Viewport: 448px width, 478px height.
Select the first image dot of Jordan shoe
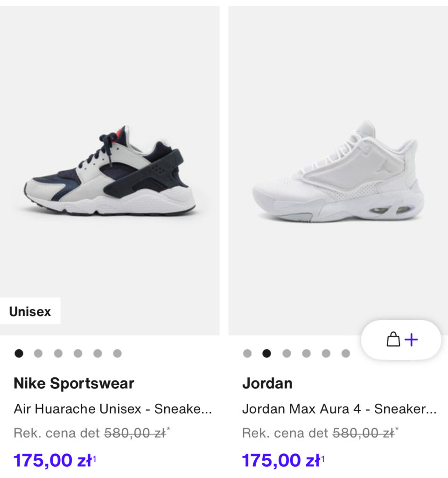point(247,353)
